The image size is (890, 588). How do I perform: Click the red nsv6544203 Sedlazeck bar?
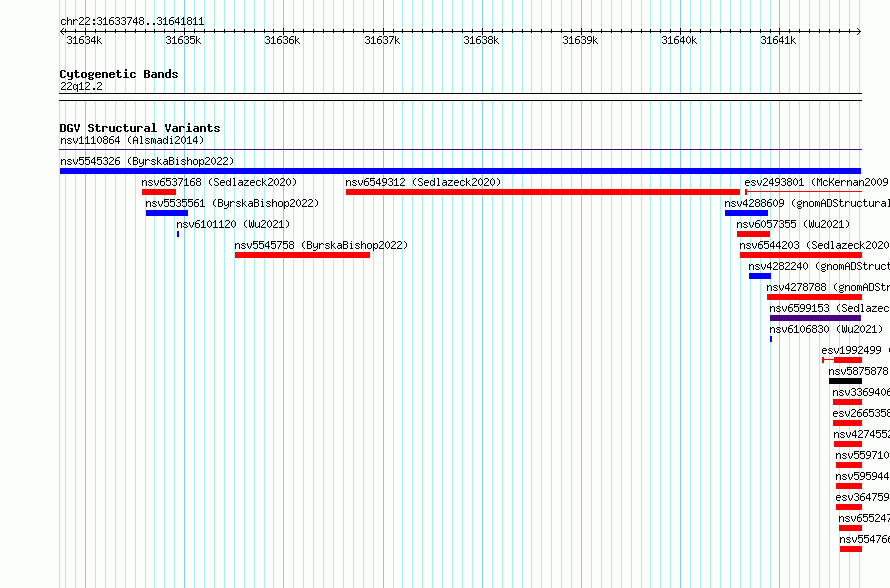(x=801, y=255)
